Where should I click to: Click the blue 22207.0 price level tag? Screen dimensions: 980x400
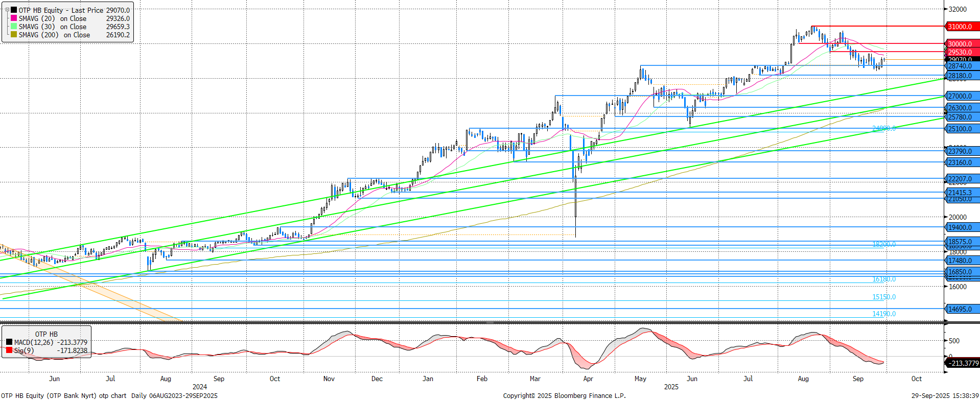coord(961,179)
